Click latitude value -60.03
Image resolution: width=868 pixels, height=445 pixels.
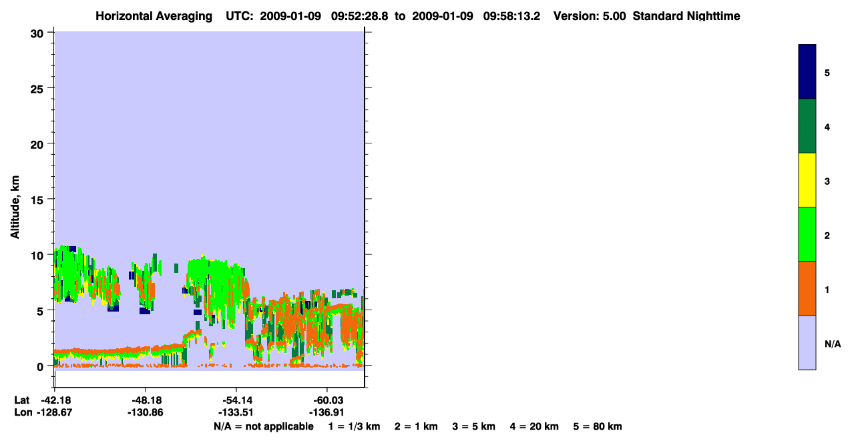tap(327, 400)
